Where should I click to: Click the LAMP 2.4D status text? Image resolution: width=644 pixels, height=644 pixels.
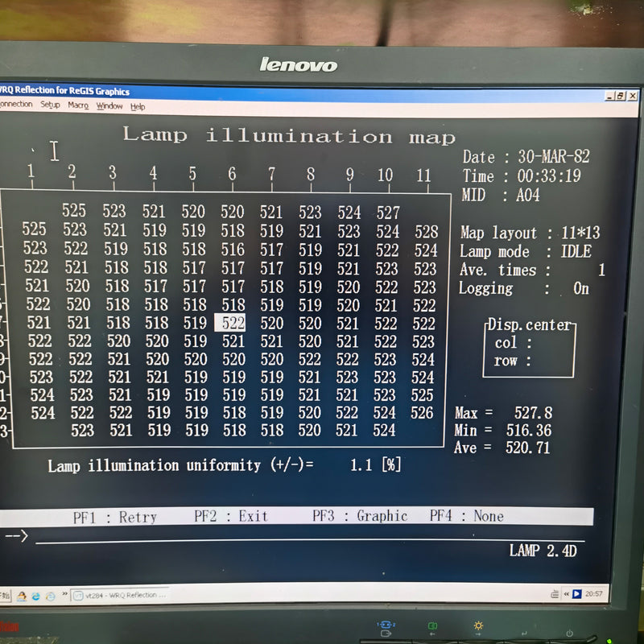(543, 551)
